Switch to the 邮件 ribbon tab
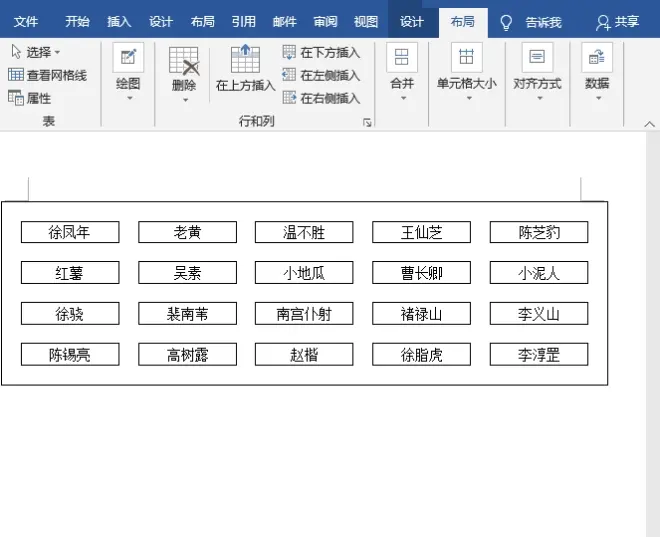 click(x=284, y=22)
